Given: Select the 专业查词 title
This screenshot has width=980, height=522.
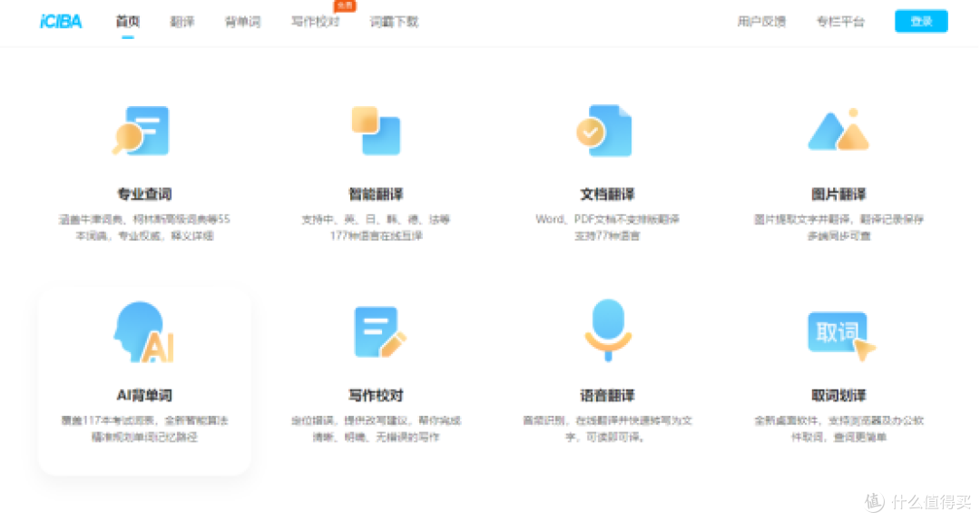Looking at the screenshot, I should click(144, 194).
